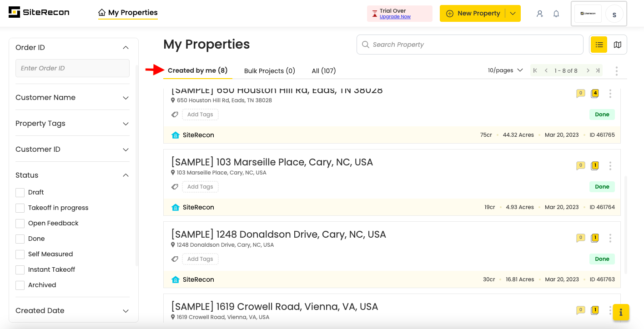The height and width of the screenshot is (329, 644).
Task: Click the New Property button
Action: 473,14
